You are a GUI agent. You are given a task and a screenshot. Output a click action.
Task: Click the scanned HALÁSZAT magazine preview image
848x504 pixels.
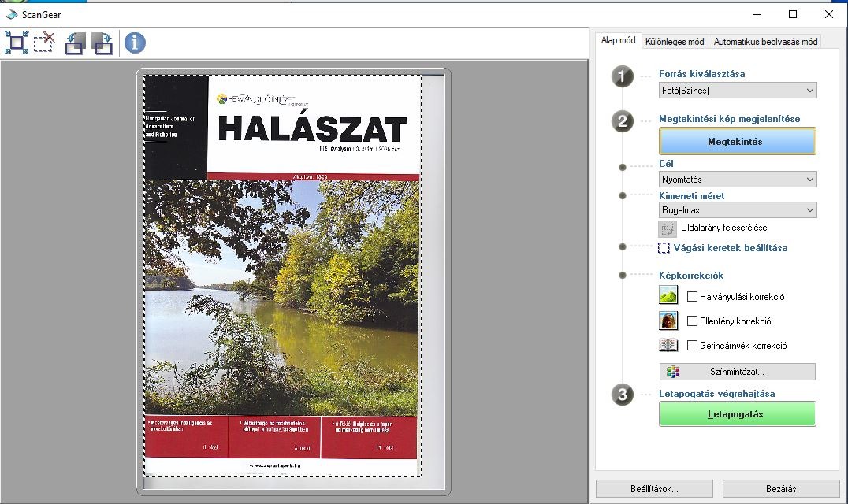pos(282,276)
